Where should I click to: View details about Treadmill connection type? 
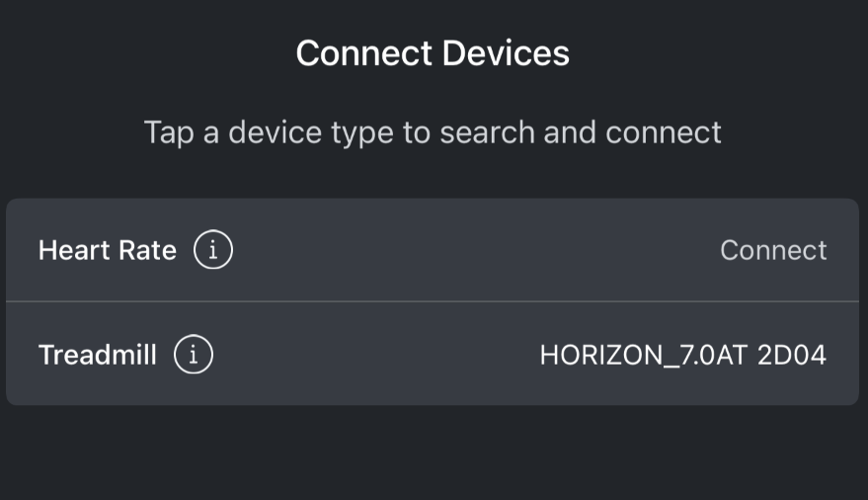point(194,355)
